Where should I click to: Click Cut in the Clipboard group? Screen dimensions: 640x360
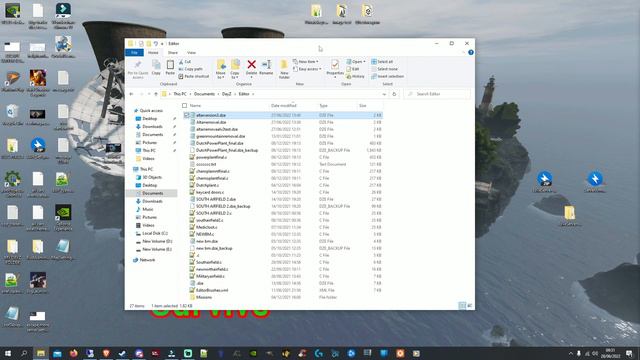[185, 62]
